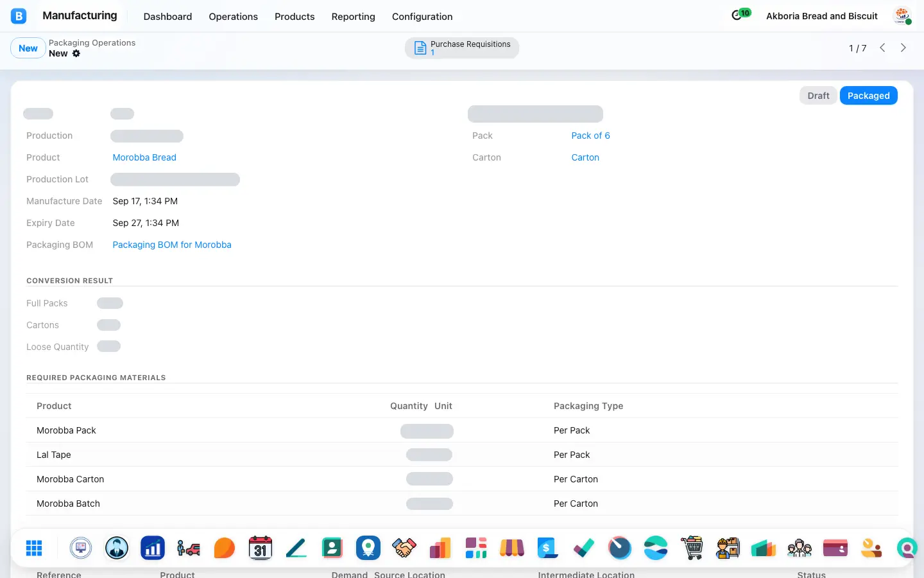Viewport: 924px width, 578px height.
Task: Open the blue bar chart dock app
Action: click(153, 548)
